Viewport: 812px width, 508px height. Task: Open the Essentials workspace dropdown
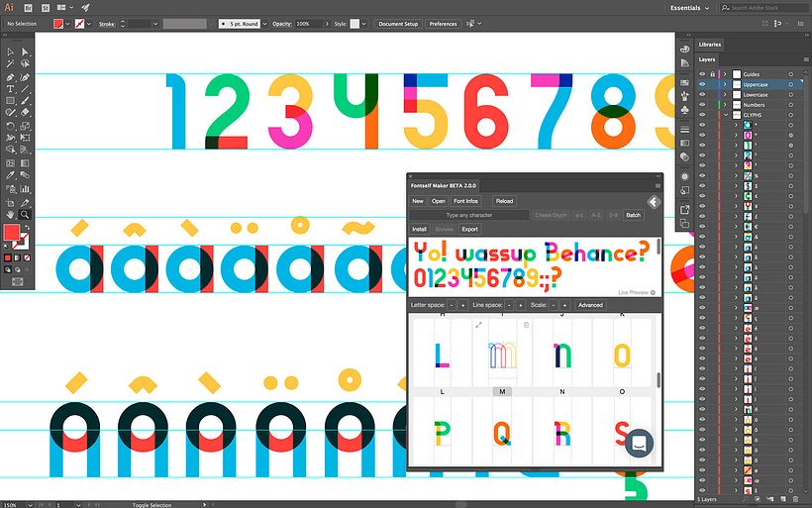(688, 8)
